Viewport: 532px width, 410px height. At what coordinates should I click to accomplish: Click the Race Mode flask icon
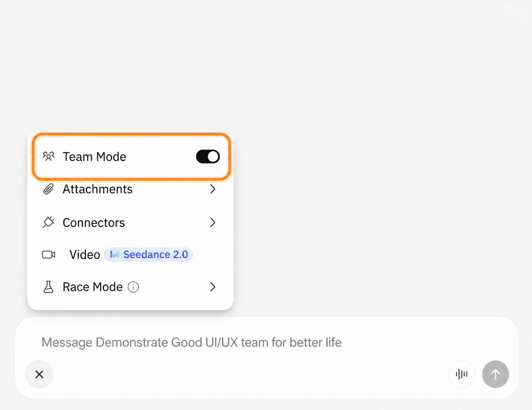tap(48, 287)
